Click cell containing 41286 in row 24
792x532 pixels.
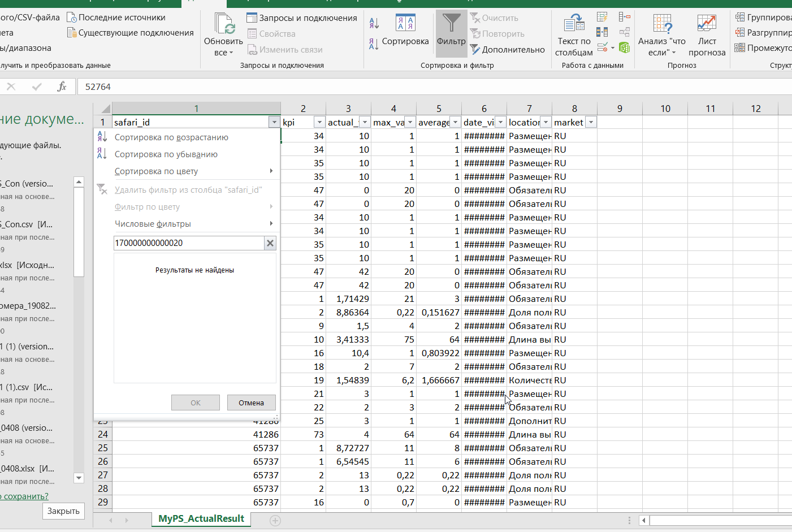[196, 434]
